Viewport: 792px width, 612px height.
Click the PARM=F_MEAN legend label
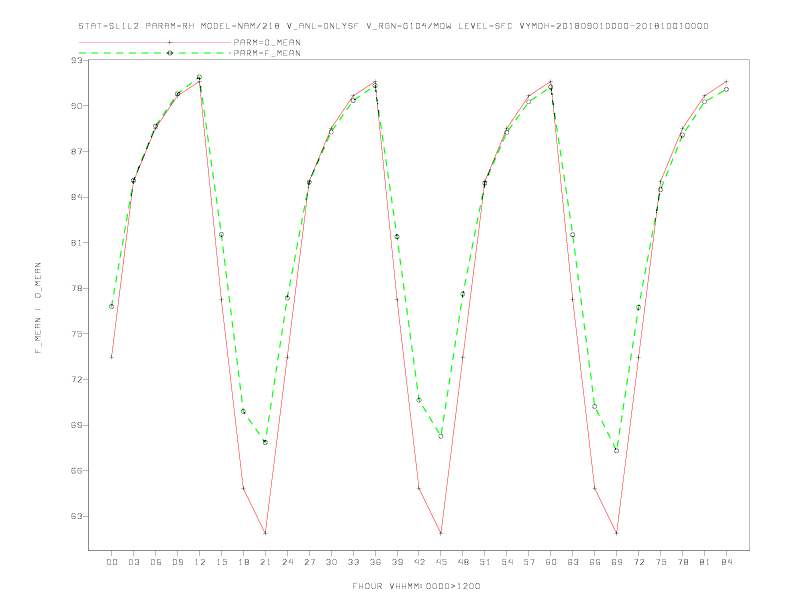(x=267, y=53)
